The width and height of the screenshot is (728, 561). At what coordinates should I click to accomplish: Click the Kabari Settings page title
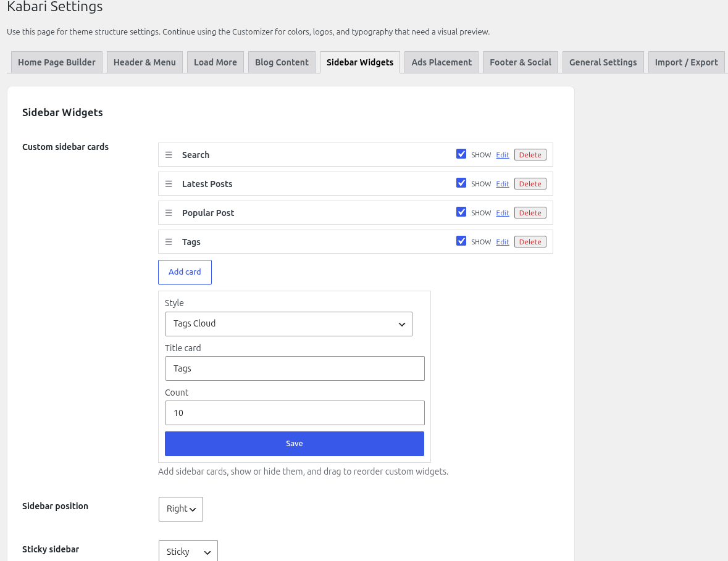coord(55,7)
